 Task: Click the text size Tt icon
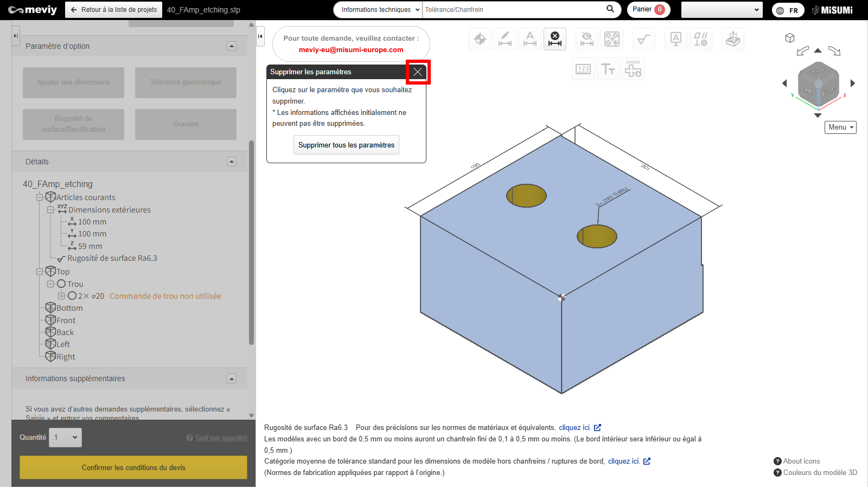pyautogui.click(x=608, y=69)
